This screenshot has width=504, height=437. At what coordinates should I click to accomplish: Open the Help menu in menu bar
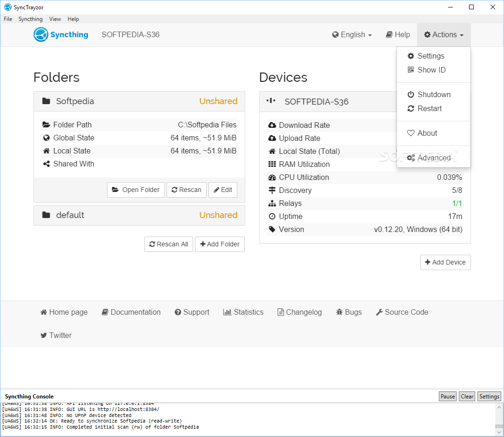pos(73,19)
